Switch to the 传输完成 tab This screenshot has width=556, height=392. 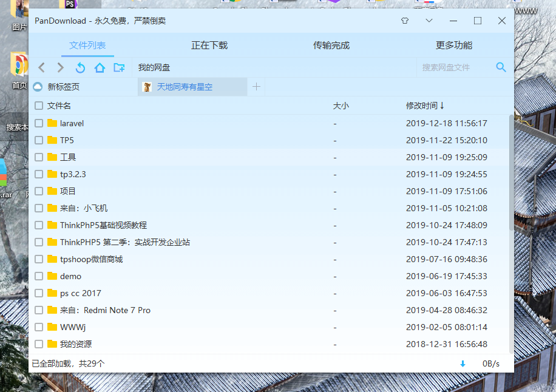(x=331, y=46)
